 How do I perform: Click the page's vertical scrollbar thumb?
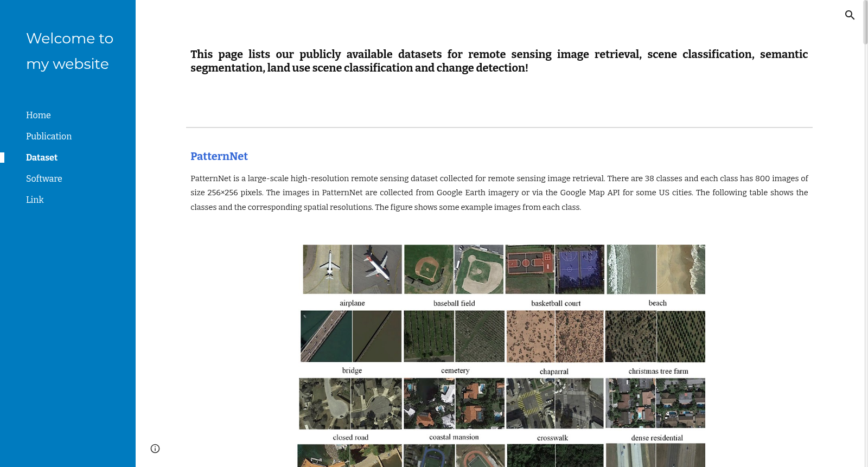[x=865, y=23]
